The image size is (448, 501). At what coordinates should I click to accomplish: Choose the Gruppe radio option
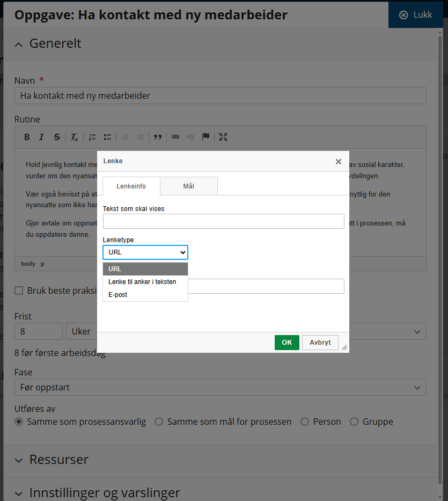(354, 422)
